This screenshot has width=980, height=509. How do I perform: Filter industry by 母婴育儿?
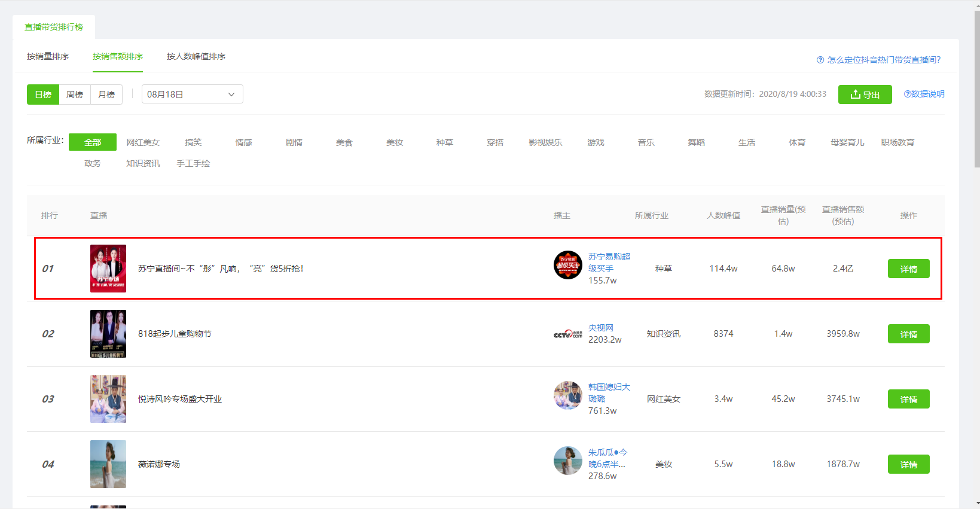[x=847, y=142]
